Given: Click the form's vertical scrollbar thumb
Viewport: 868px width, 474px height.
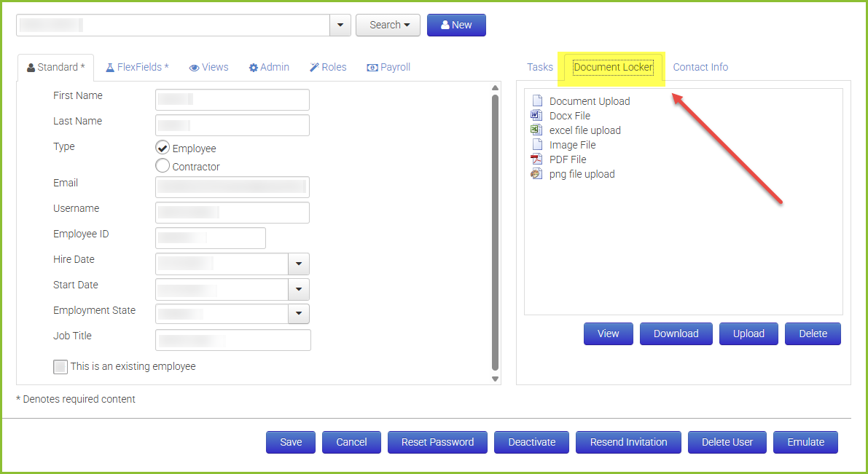Looking at the screenshot, I should point(496,232).
